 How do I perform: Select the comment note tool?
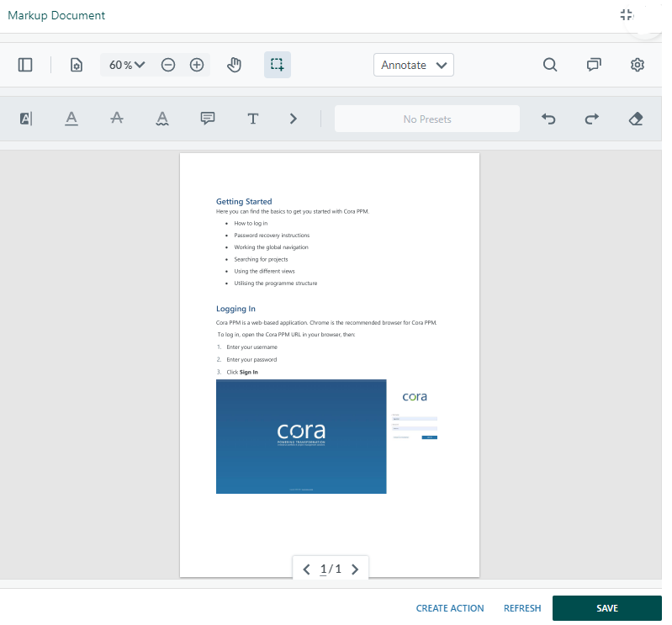tap(208, 119)
